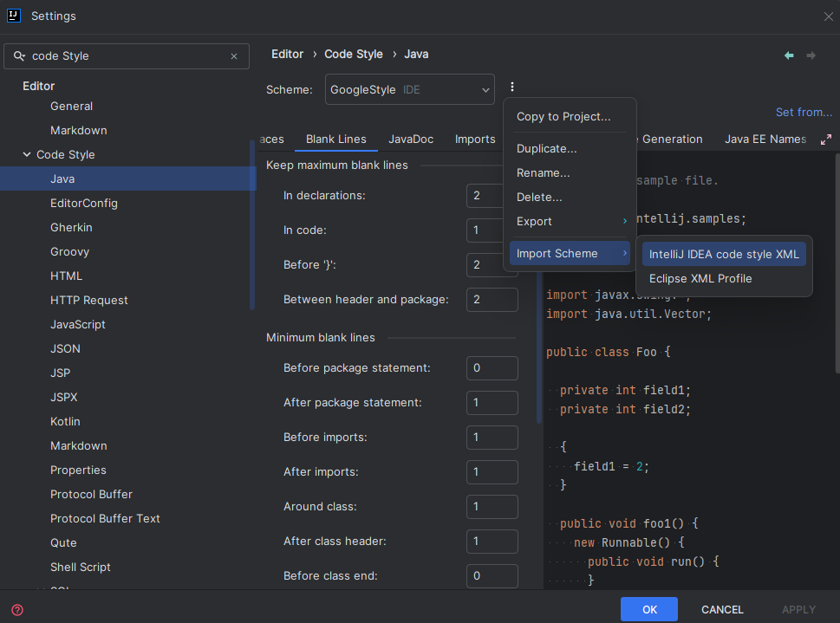Click the IntelliJ IDEA logo icon in title bar
Screen dimensions: 840x623
pos(14,16)
